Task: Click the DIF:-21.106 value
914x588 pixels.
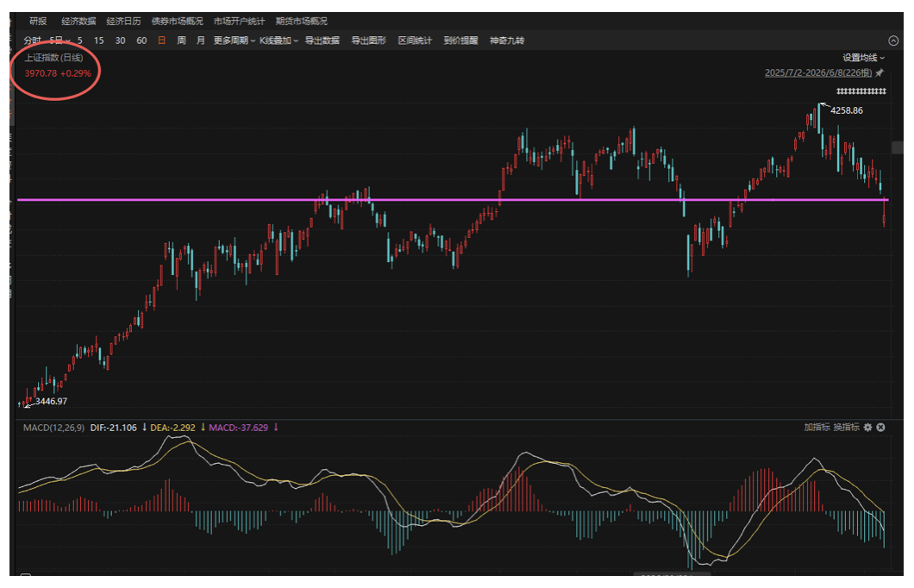Action: (x=114, y=428)
